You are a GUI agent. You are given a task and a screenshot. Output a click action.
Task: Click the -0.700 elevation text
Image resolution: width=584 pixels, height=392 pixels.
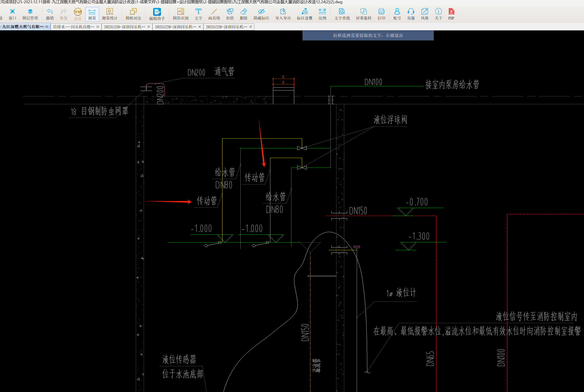[x=417, y=202]
